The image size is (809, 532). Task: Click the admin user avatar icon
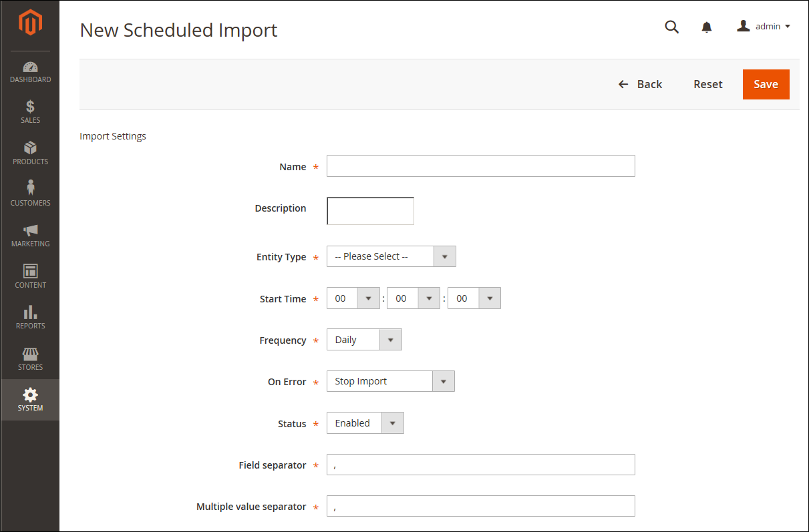point(743,26)
